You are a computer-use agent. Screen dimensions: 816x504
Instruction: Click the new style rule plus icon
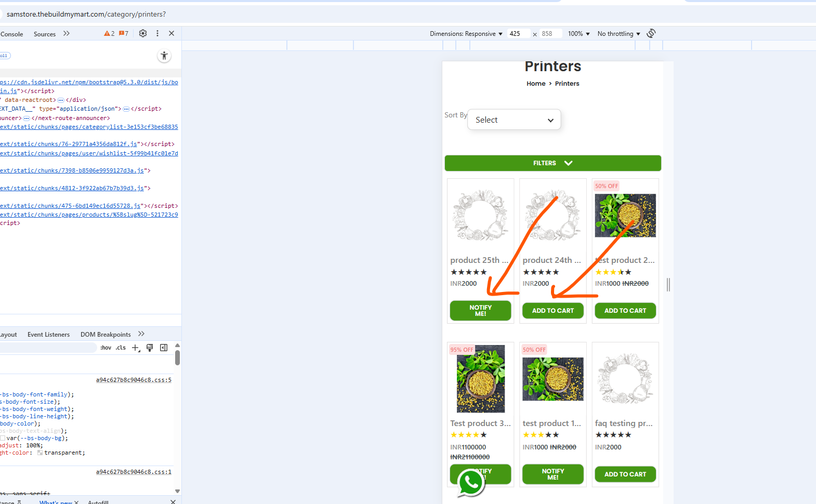(x=136, y=348)
